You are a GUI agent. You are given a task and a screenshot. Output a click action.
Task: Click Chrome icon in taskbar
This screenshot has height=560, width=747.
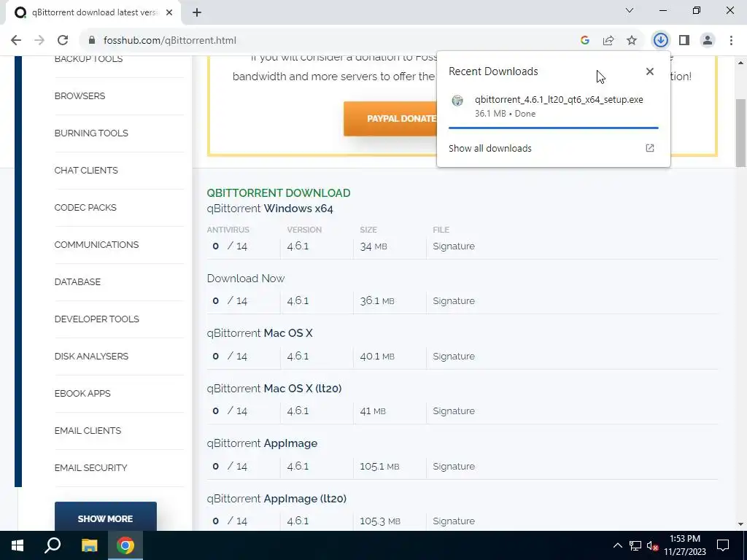(x=125, y=545)
